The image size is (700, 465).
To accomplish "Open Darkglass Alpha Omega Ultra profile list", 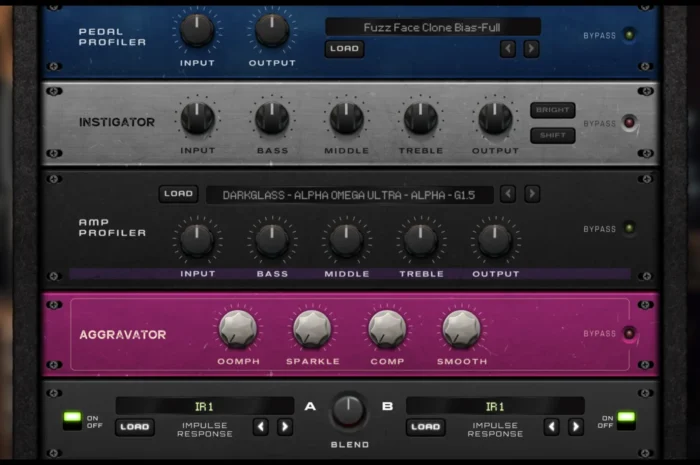I will click(349, 194).
